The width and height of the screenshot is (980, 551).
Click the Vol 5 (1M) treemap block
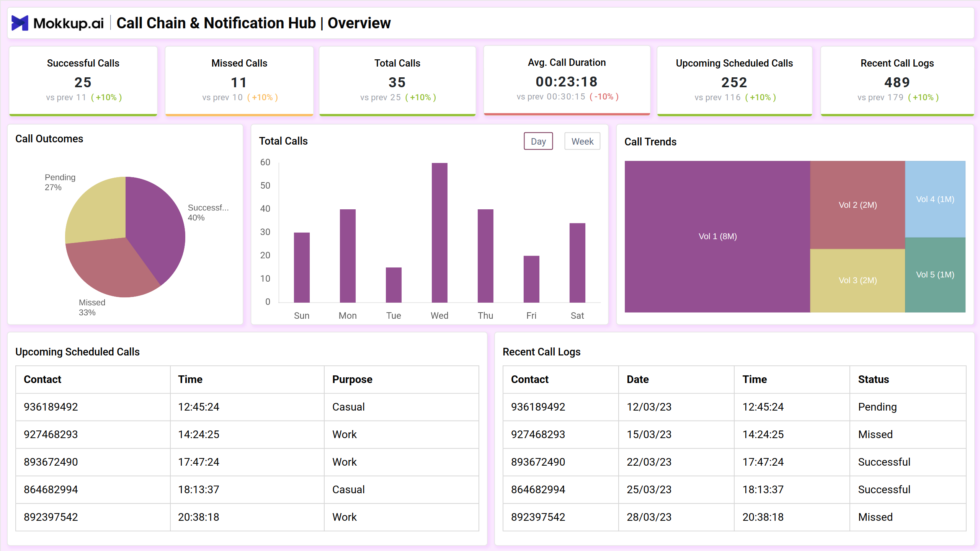(935, 275)
